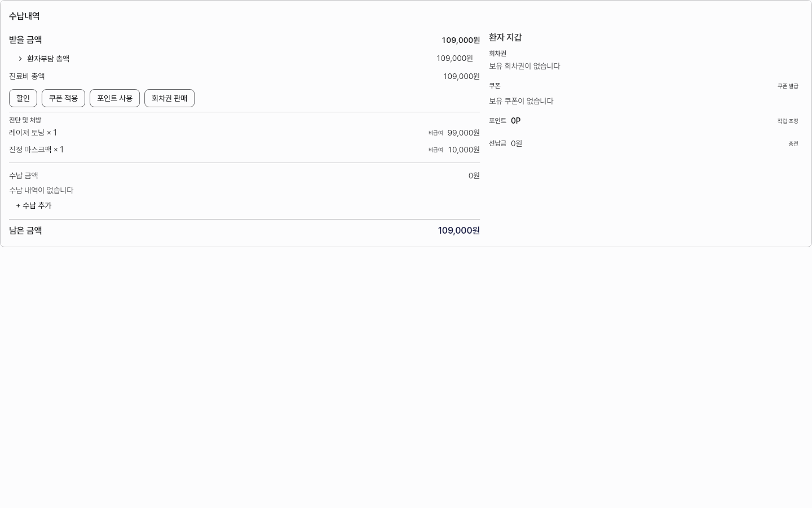Click 수납 내역이 없습니다 message
This screenshot has width=812, height=508.
[41, 190]
